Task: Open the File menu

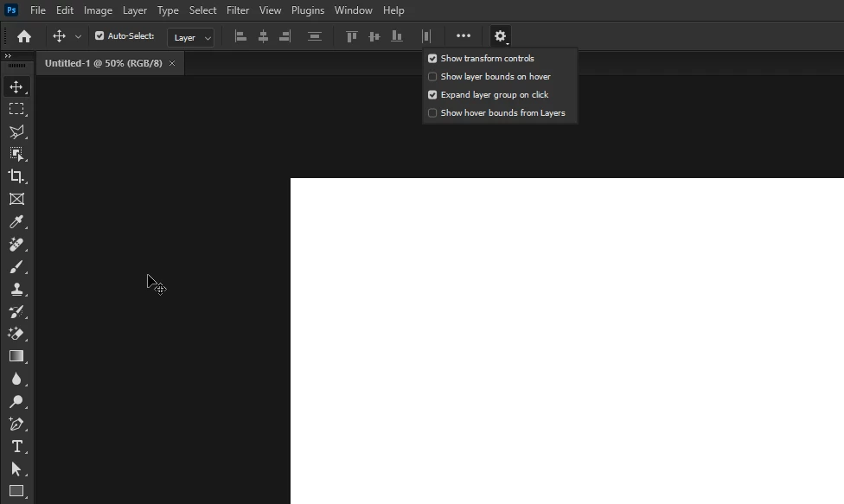Action: click(x=38, y=10)
